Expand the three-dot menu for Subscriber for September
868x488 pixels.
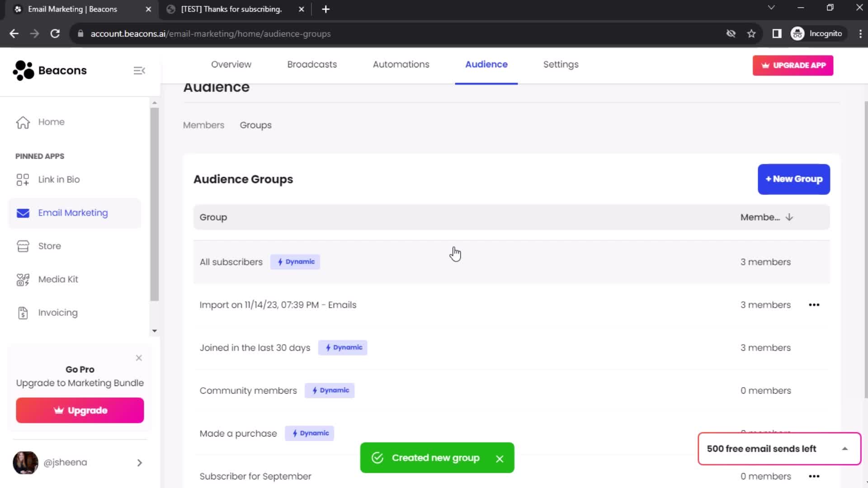(x=814, y=476)
